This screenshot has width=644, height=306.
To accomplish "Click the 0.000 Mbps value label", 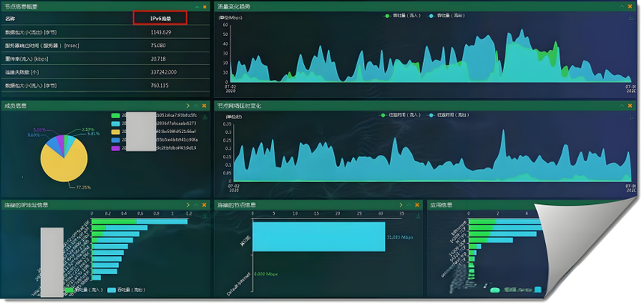I will (266, 274).
